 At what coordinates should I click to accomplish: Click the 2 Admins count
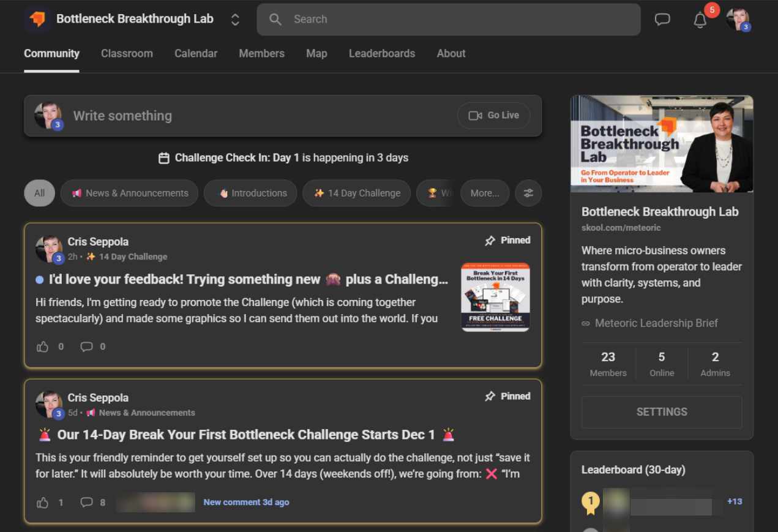pyautogui.click(x=716, y=364)
